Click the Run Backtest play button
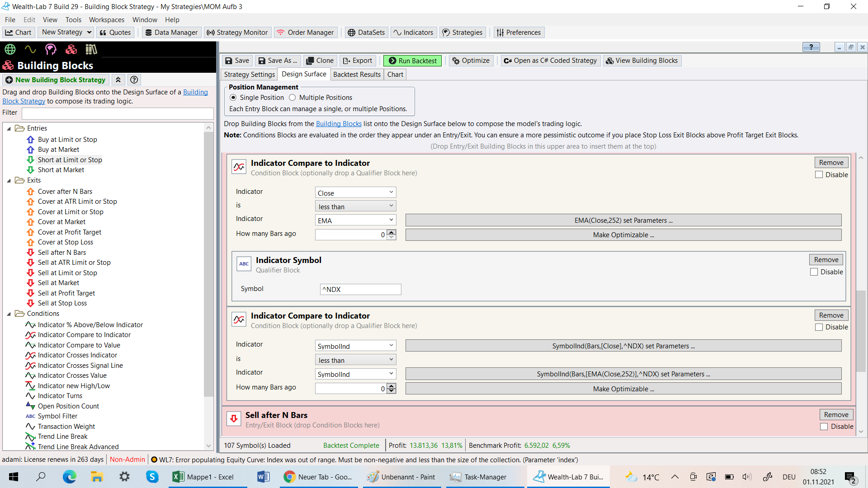Image resolution: width=868 pixels, height=488 pixels. point(412,61)
